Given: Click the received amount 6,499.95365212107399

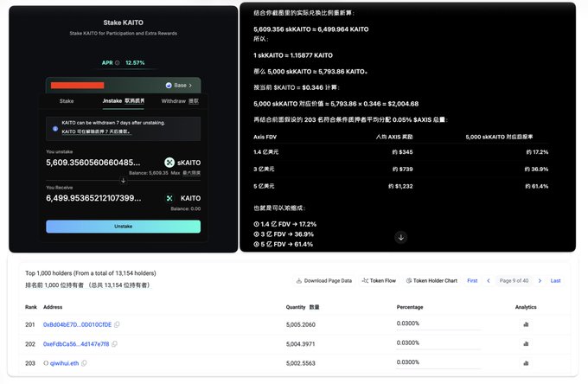Looking at the screenshot, I should pyautogui.click(x=93, y=198).
